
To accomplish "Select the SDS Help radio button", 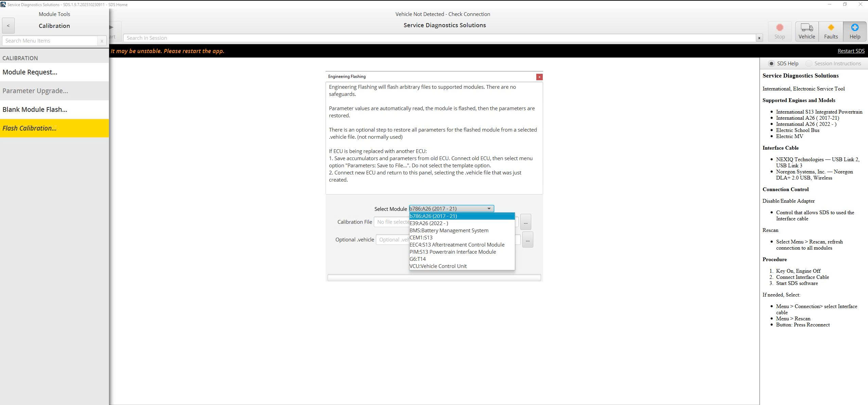I will 772,63.
